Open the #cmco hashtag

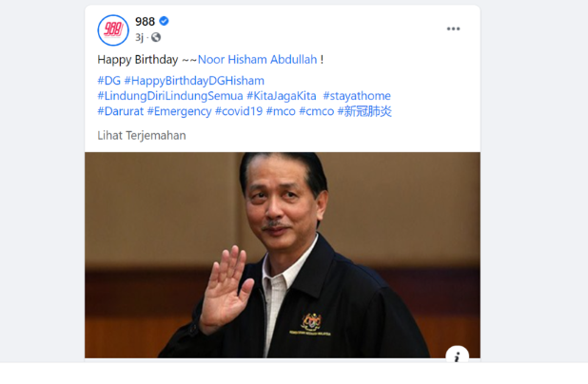pos(316,111)
